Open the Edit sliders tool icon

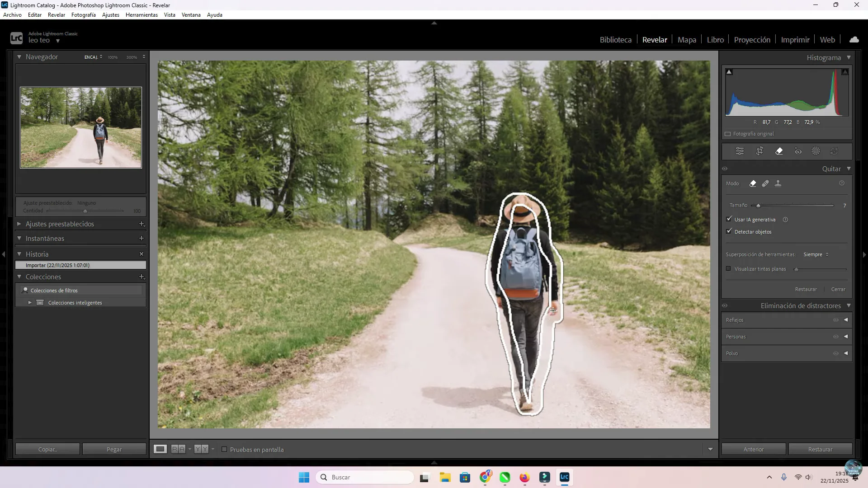tap(740, 151)
